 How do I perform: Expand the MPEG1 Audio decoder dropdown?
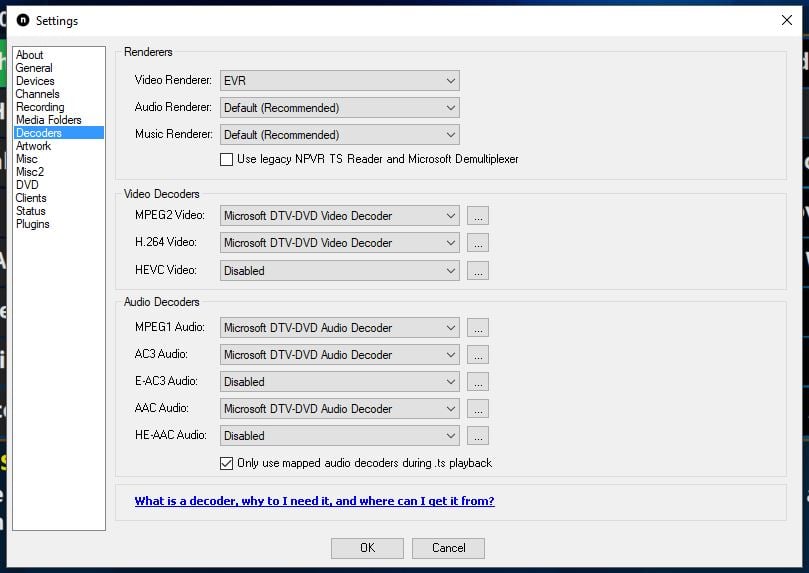coord(339,328)
